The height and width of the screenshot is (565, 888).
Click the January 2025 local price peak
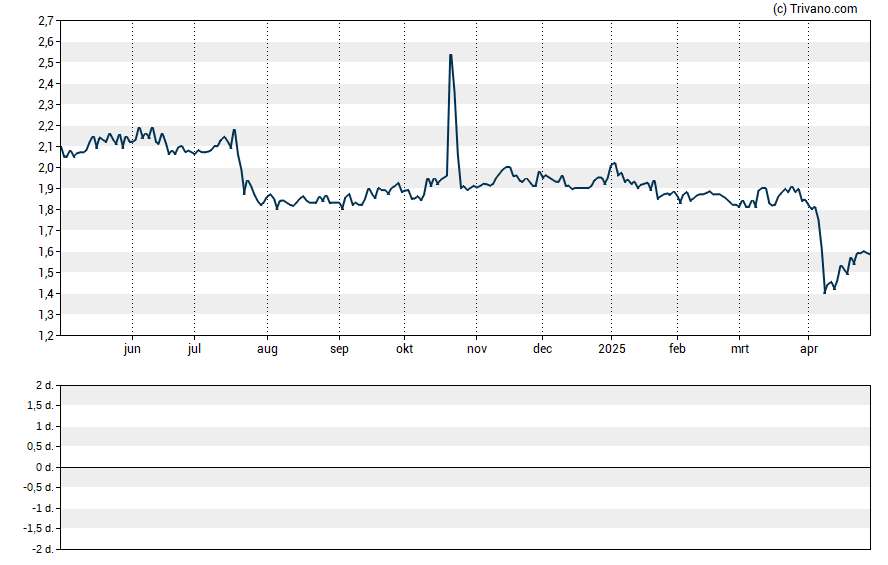click(x=615, y=163)
